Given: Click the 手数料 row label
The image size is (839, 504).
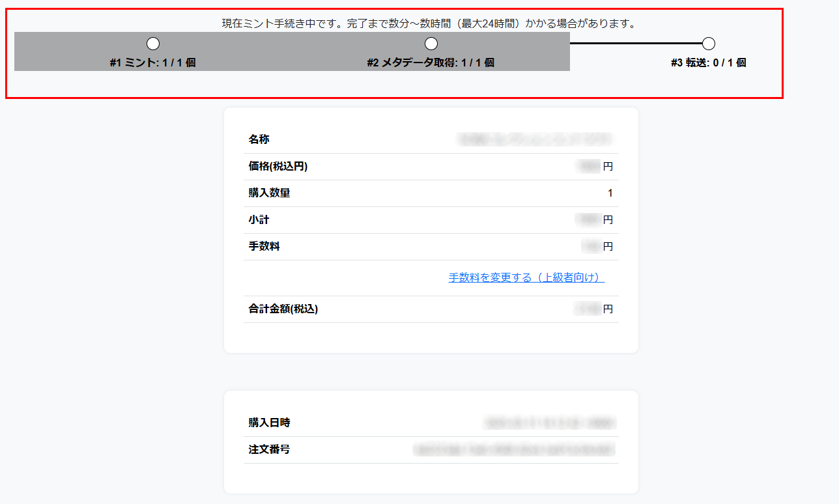Looking at the screenshot, I should point(264,246).
